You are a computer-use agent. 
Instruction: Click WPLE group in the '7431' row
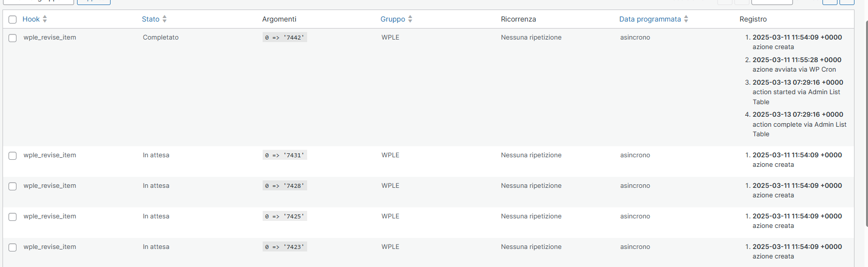(390, 155)
